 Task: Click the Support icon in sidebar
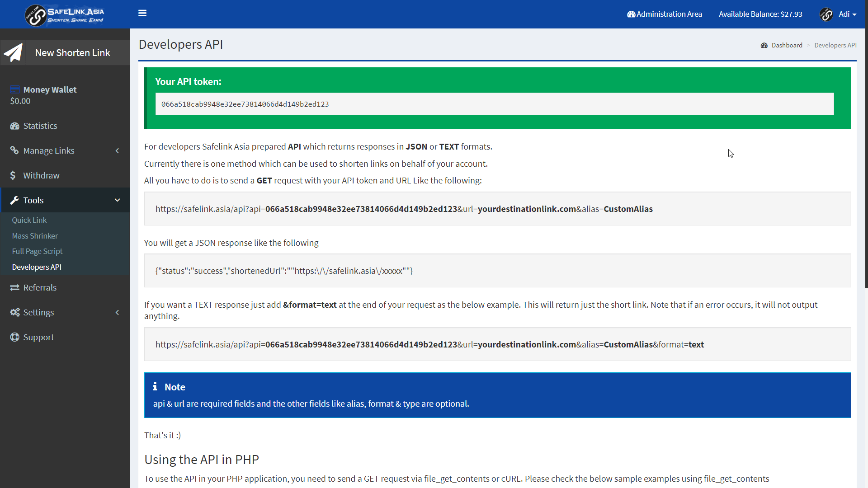click(14, 337)
